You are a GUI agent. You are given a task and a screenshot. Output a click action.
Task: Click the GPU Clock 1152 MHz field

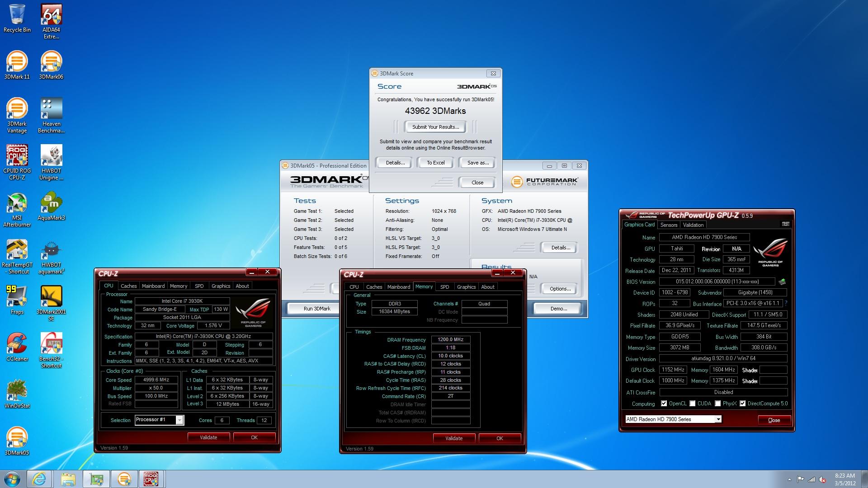tap(673, 370)
